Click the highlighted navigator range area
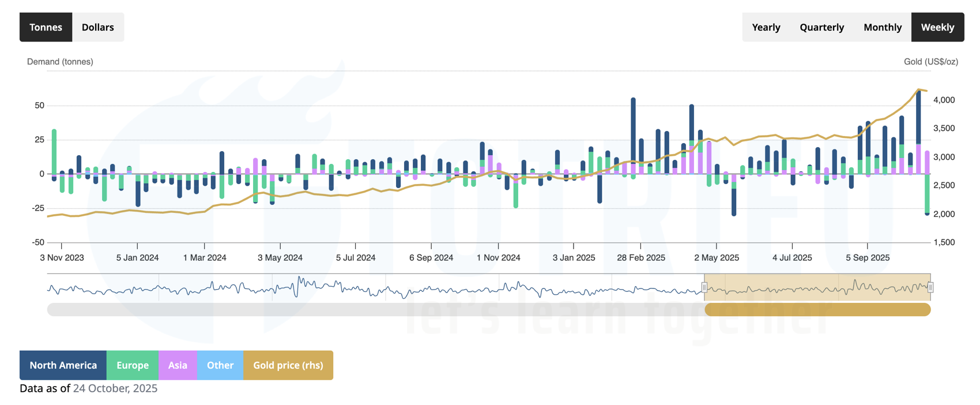The height and width of the screenshot is (405, 980). coord(817,286)
